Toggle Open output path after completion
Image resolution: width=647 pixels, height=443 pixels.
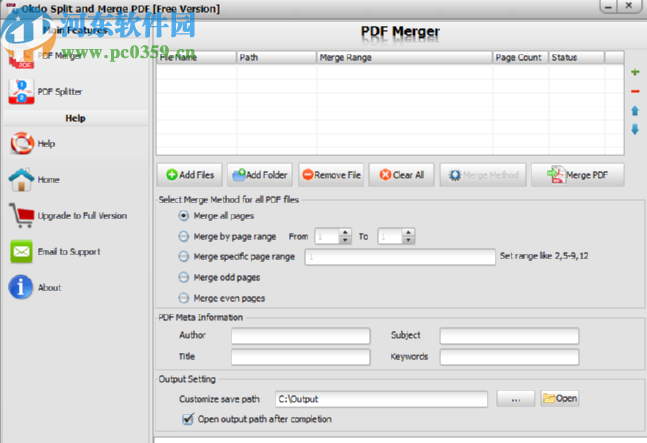pos(188,419)
